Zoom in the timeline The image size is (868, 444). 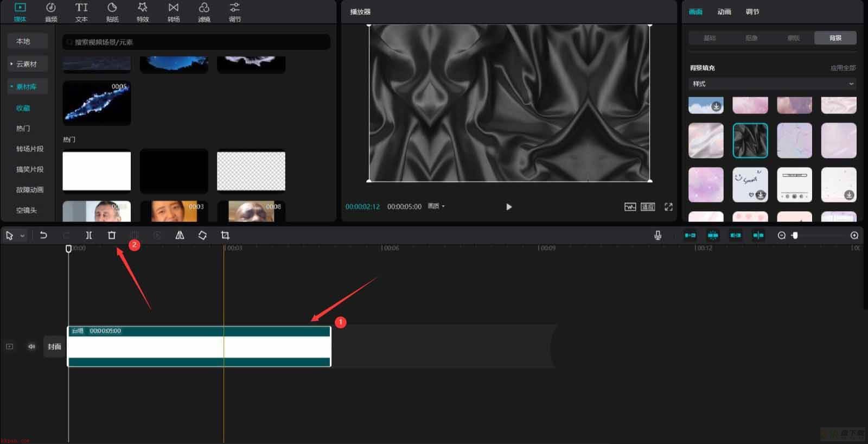(x=854, y=235)
